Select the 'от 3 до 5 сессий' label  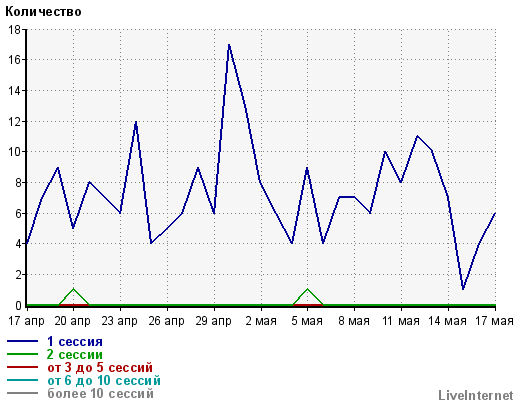pos(100,367)
